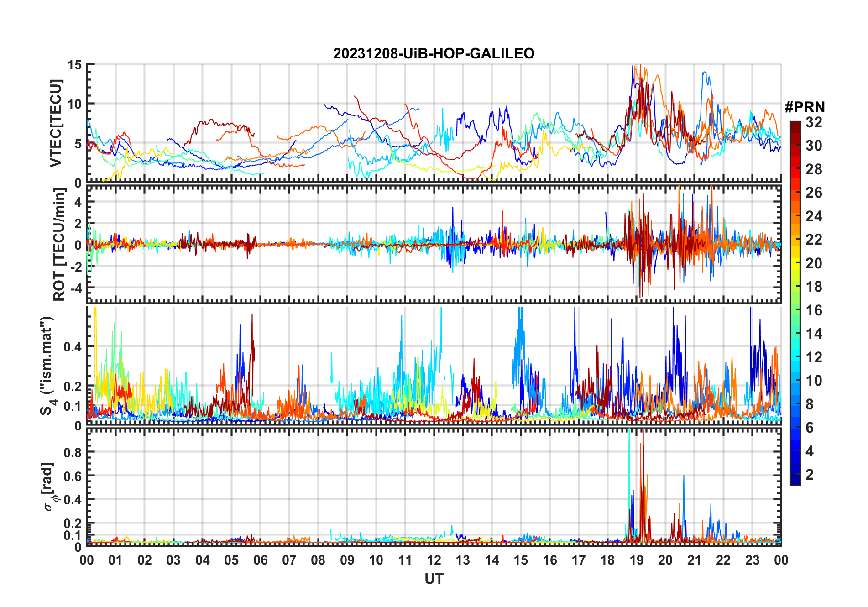The width and height of the screenshot is (868, 607).
Task: Click the UT x-axis label
Action: (x=434, y=579)
